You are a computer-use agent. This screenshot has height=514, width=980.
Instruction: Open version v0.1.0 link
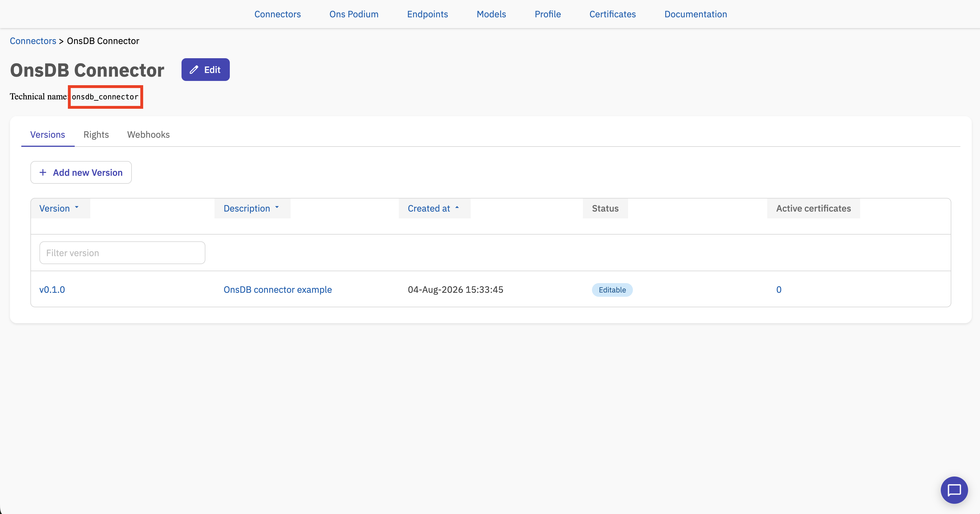click(52, 290)
